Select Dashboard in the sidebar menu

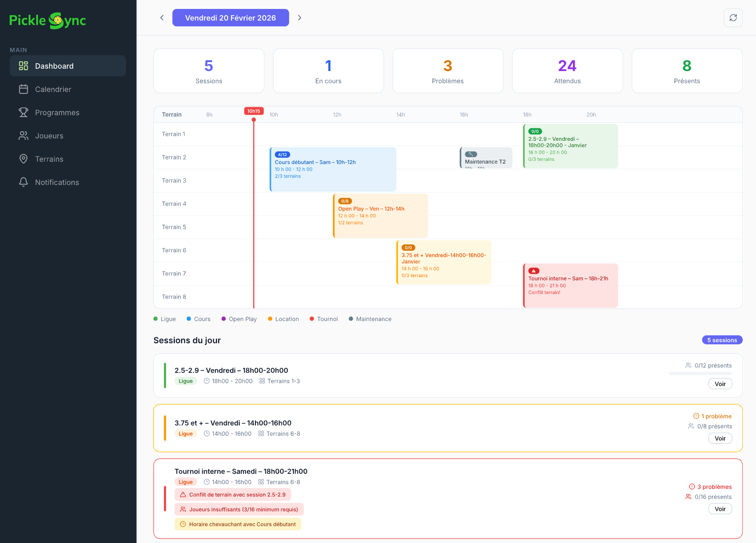coord(67,66)
